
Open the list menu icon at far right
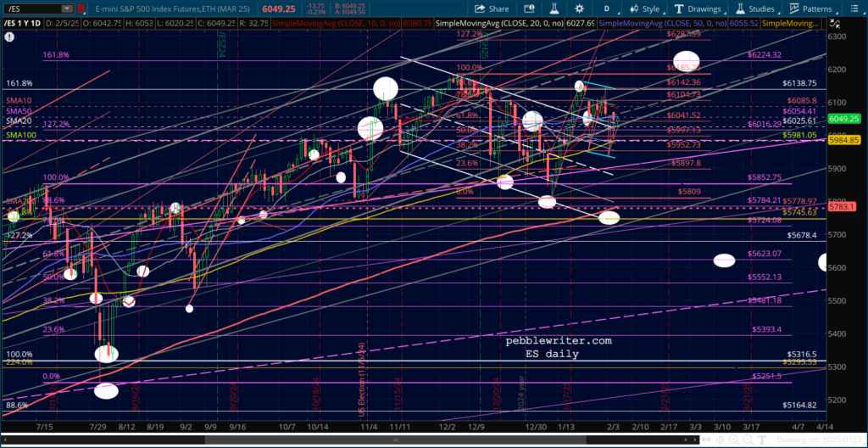point(854,8)
